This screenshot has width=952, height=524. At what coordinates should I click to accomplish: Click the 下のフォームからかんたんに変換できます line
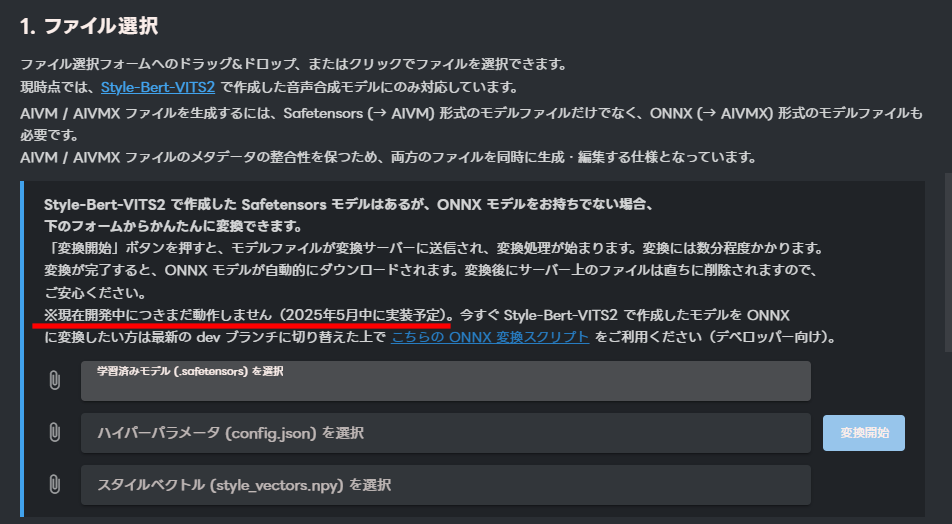click(173, 226)
